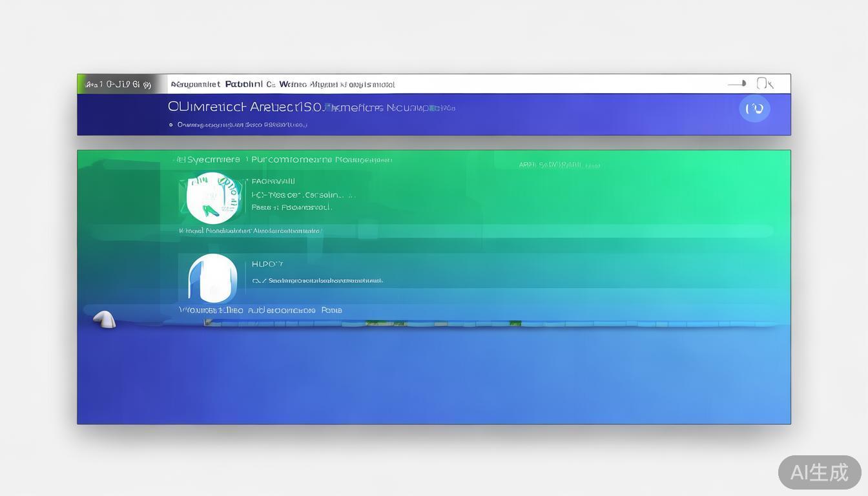Click the "HLPO" title of second entry
This screenshot has width=868, height=496.
pos(267,264)
